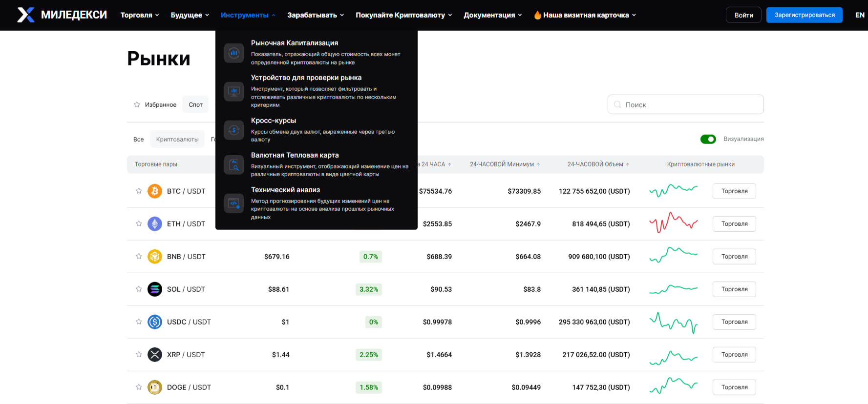Click the Market Capitalization icon in dropdown
Screen dimensions: 868x404
point(234,53)
